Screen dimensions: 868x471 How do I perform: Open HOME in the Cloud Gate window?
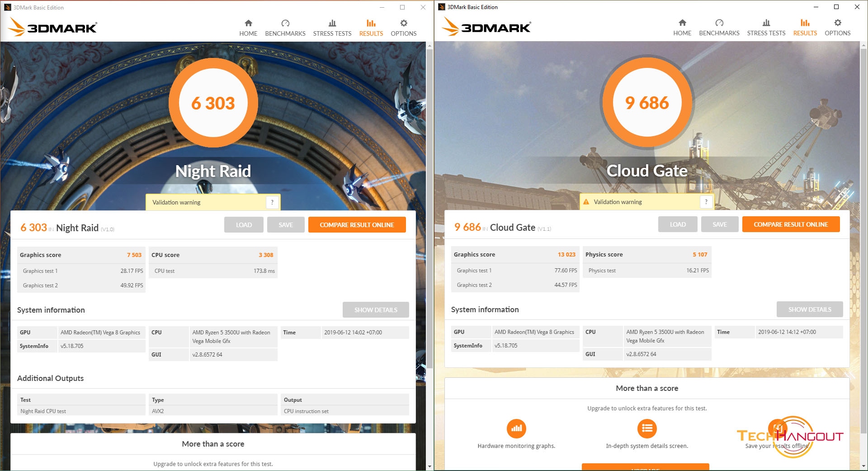682,28
